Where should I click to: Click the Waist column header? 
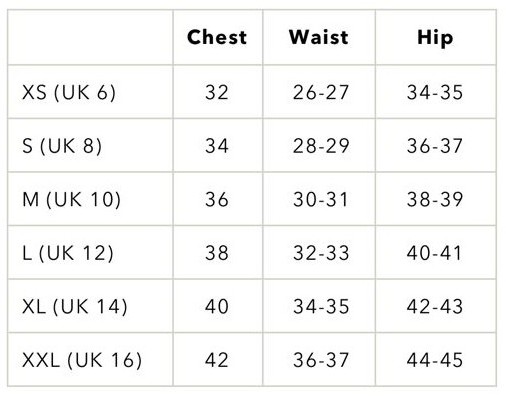click(x=319, y=37)
